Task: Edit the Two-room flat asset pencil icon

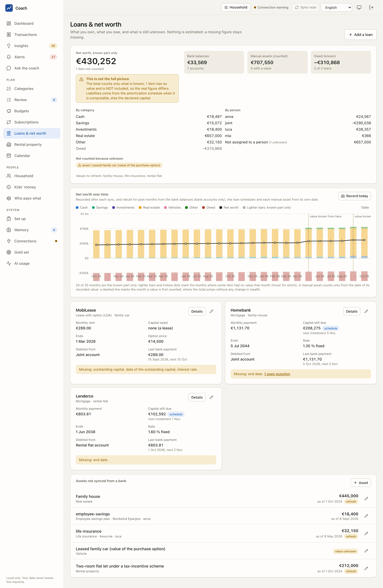Action: coord(366,568)
